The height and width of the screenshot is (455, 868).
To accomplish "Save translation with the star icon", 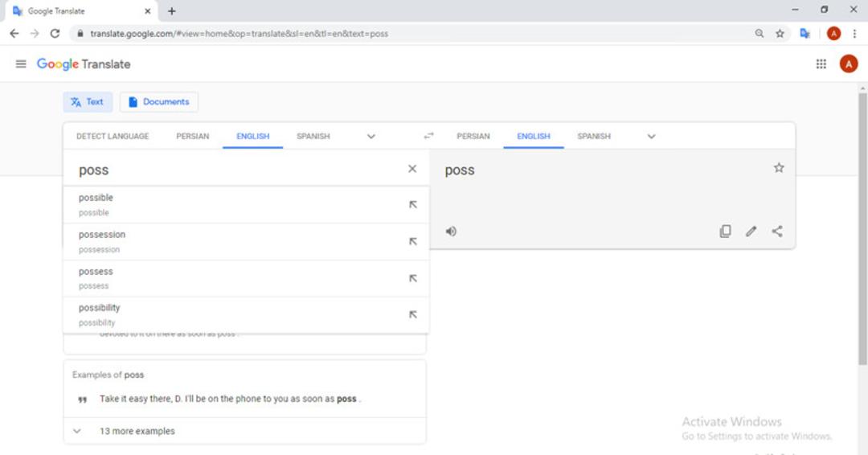I will tap(779, 168).
